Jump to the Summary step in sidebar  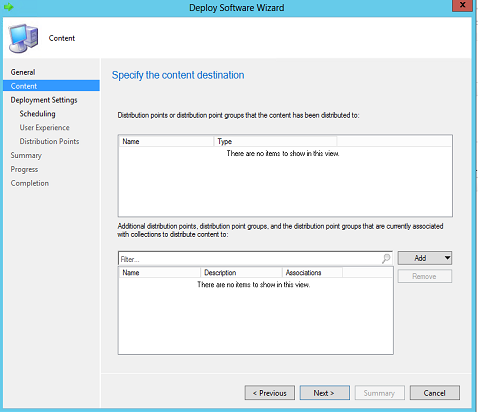26,155
